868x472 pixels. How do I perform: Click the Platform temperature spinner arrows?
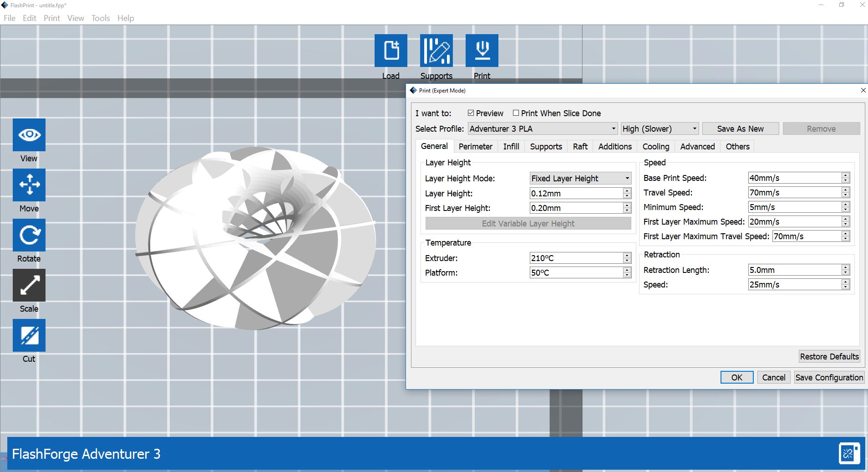click(x=627, y=272)
